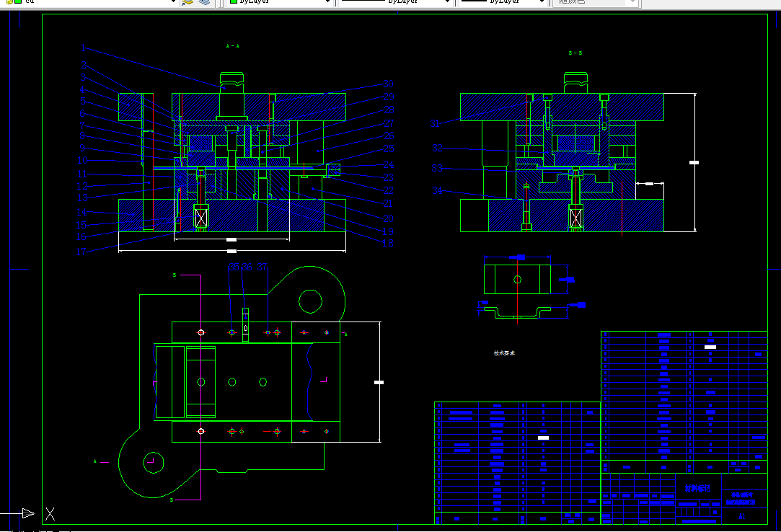Viewport: 781px width, 532px height.
Task: Select part number label "8"
Action: [82, 135]
